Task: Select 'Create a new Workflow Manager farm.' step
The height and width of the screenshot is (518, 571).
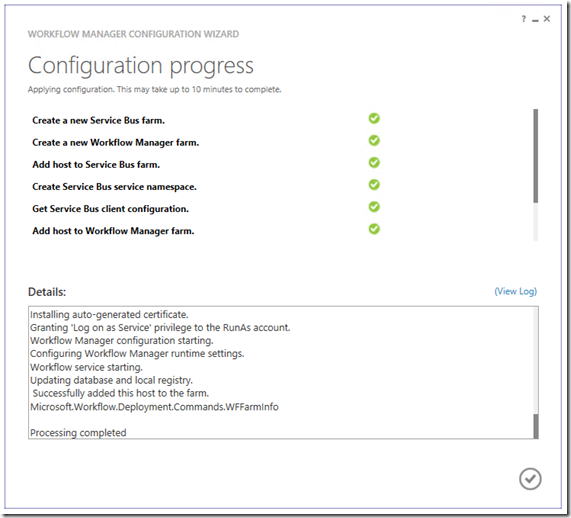Action: pyautogui.click(x=115, y=143)
